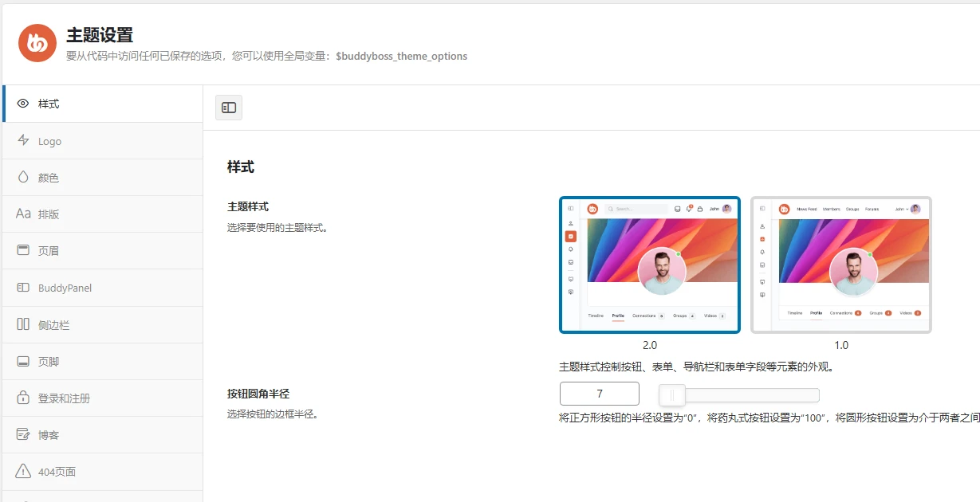Screen dimensions: 980x502
Task: Select the droplet icon beside 颜色
Action: coord(22,177)
